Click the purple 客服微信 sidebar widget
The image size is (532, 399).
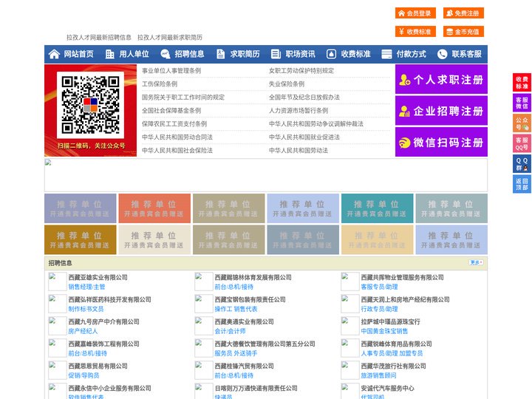coord(522,103)
